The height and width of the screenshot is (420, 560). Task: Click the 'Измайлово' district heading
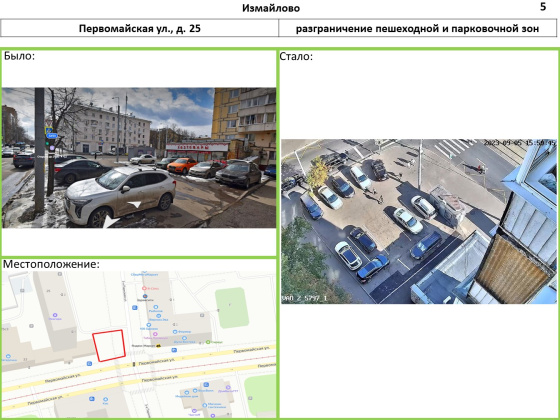[271, 8]
